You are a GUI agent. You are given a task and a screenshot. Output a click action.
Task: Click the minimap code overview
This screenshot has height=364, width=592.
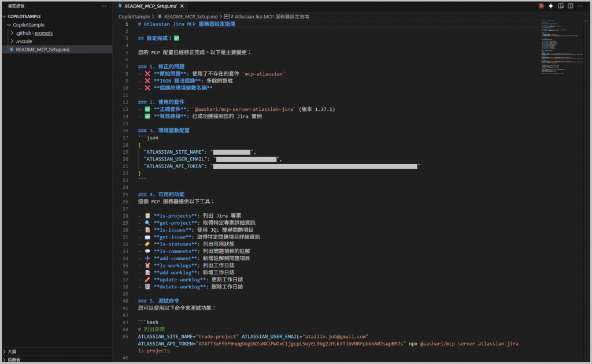tap(562, 47)
